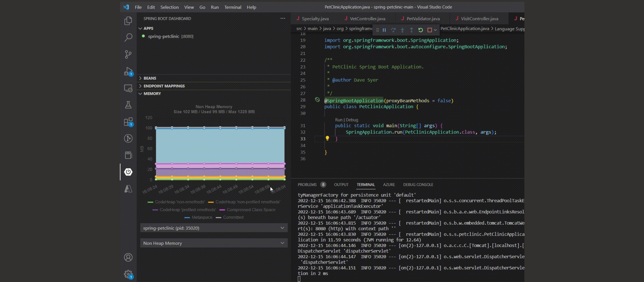This screenshot has width=644, height=282.
Task: Pause the debug session
Action: (384, 30)
